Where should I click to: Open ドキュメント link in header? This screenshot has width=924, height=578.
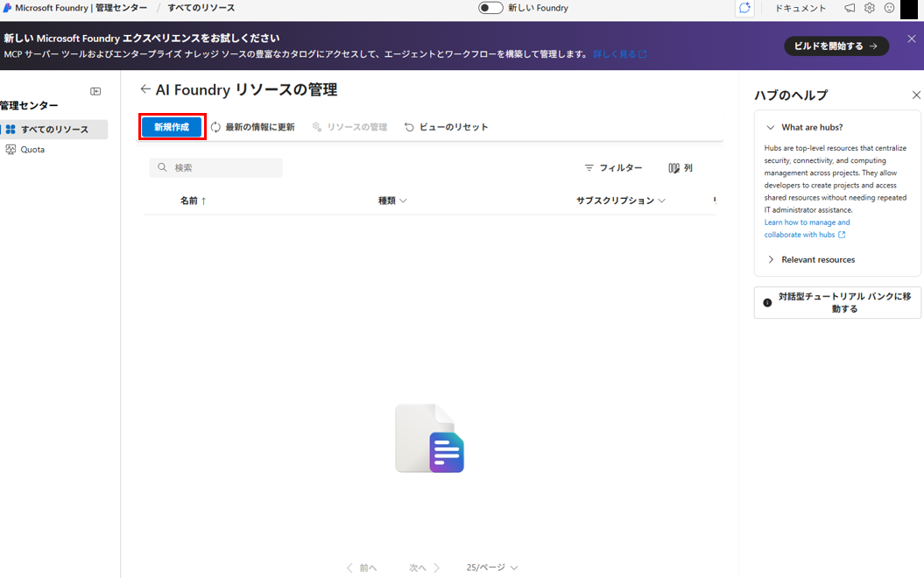(800, 8)
